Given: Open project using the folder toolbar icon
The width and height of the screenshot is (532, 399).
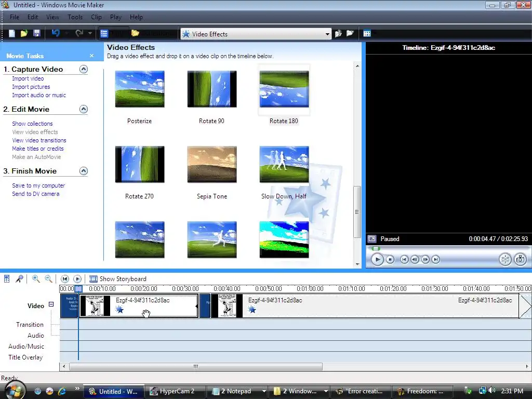Looking at the screenshot, I should 24,33.
